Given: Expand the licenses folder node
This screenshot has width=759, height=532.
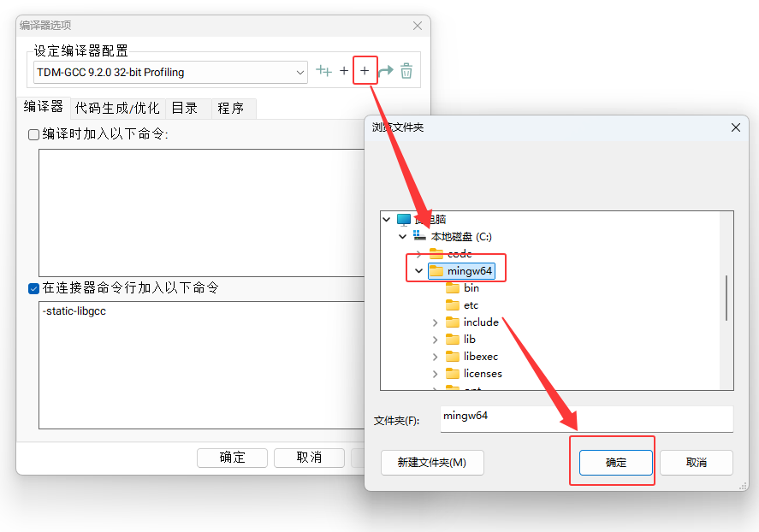Looking at the screenshot, I should pos(436,374).
